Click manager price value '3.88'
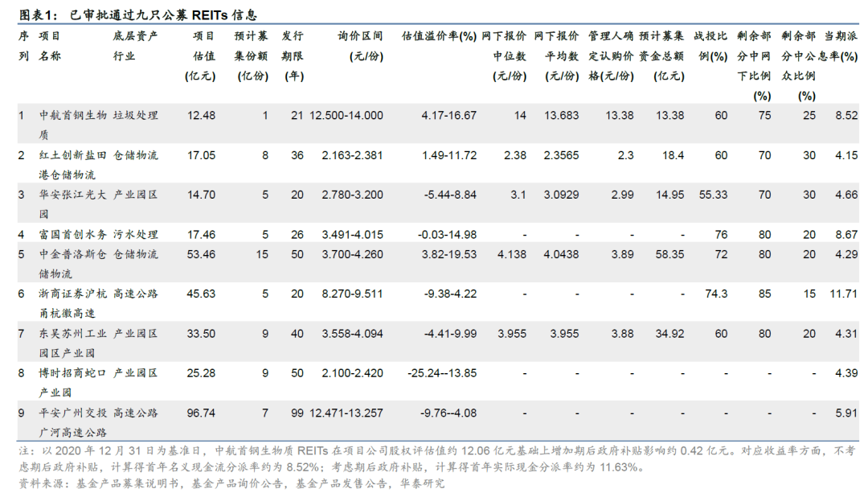 pos(622,334)
